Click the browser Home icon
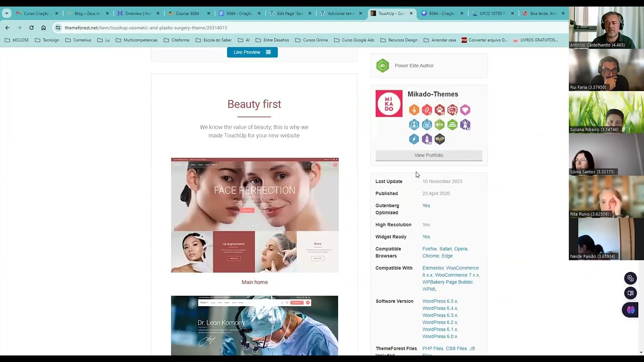 [43, 28]
